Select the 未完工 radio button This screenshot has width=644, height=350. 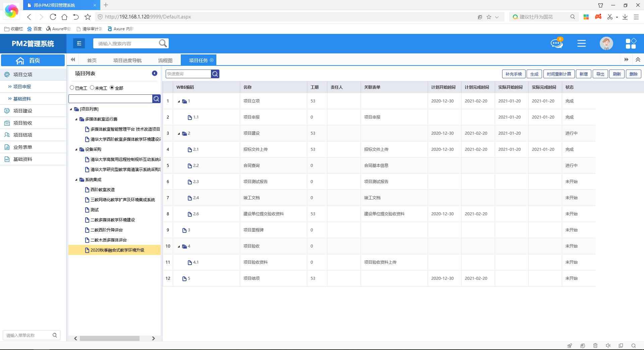tap(92, 88)
